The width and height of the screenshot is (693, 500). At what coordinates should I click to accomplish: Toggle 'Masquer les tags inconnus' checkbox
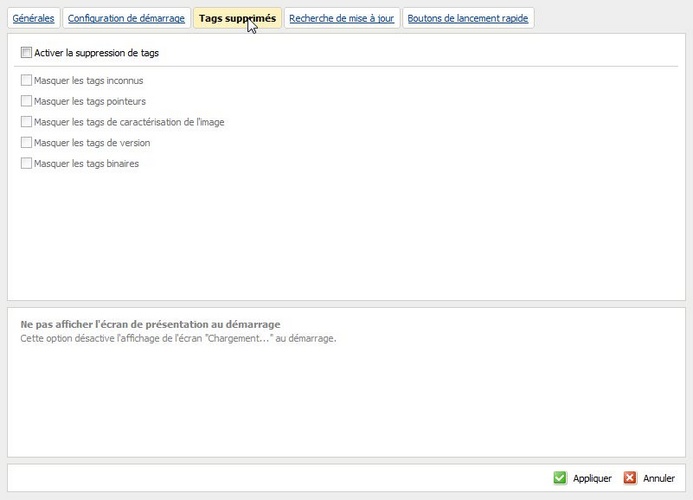(x=26, y=80)
